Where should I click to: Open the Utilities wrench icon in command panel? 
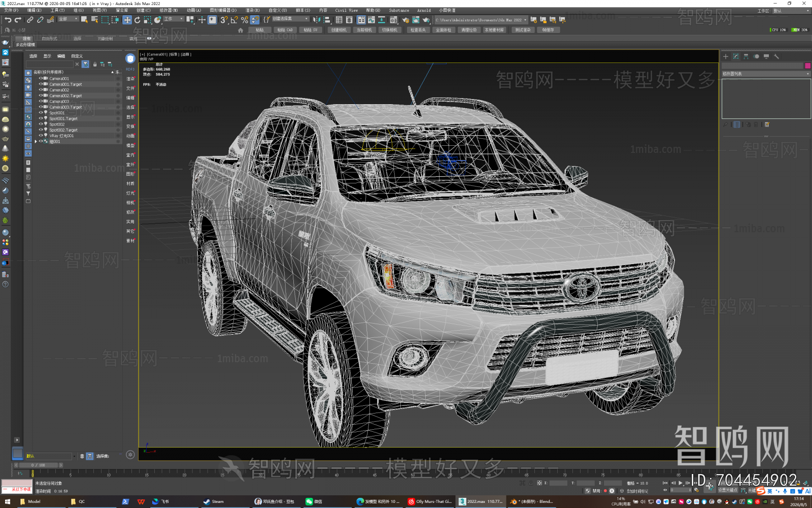[x=776, y=56]
